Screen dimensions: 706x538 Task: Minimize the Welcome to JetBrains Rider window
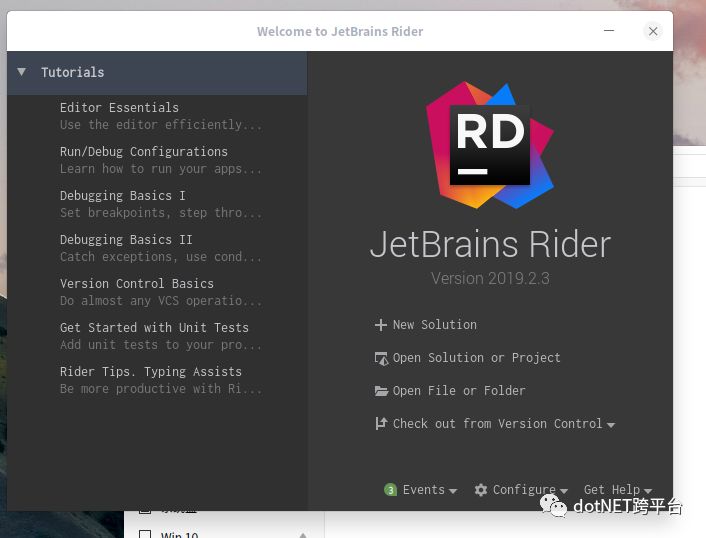pos(609,31)
